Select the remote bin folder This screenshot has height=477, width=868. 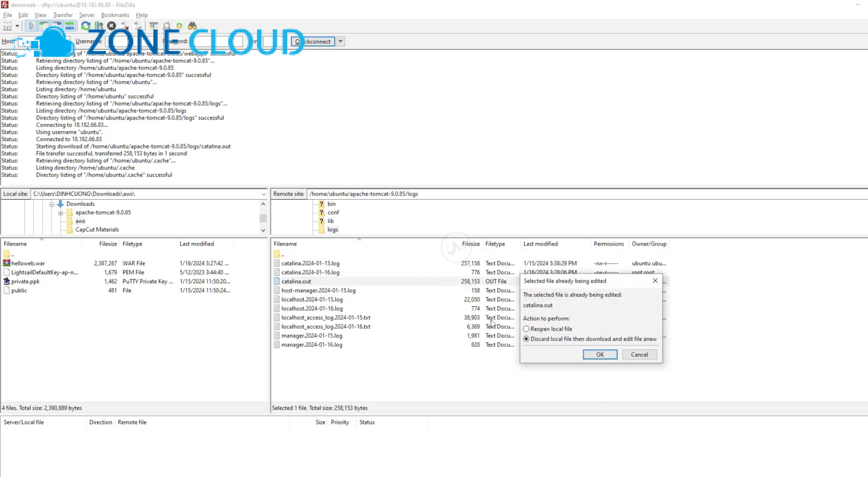pos(331,204)
